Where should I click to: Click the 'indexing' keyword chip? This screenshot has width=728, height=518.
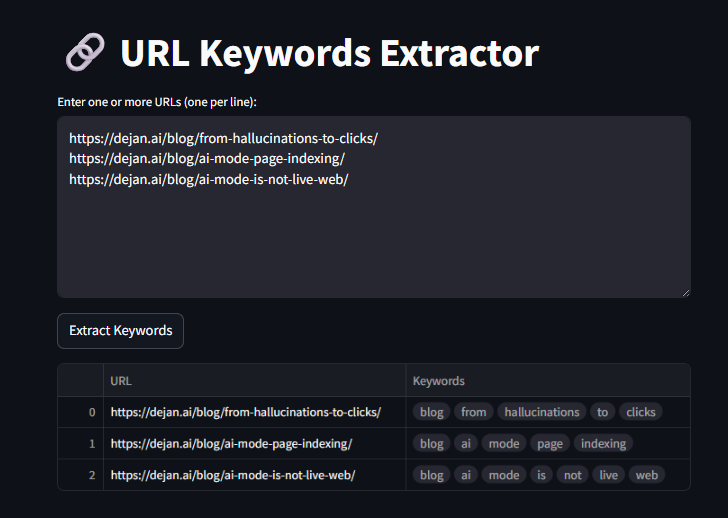coord(603,443)
